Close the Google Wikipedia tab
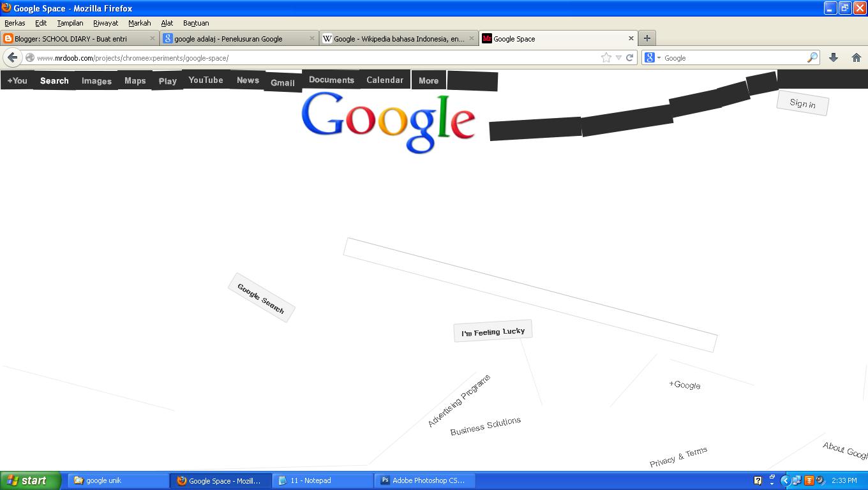 (471, 38)
